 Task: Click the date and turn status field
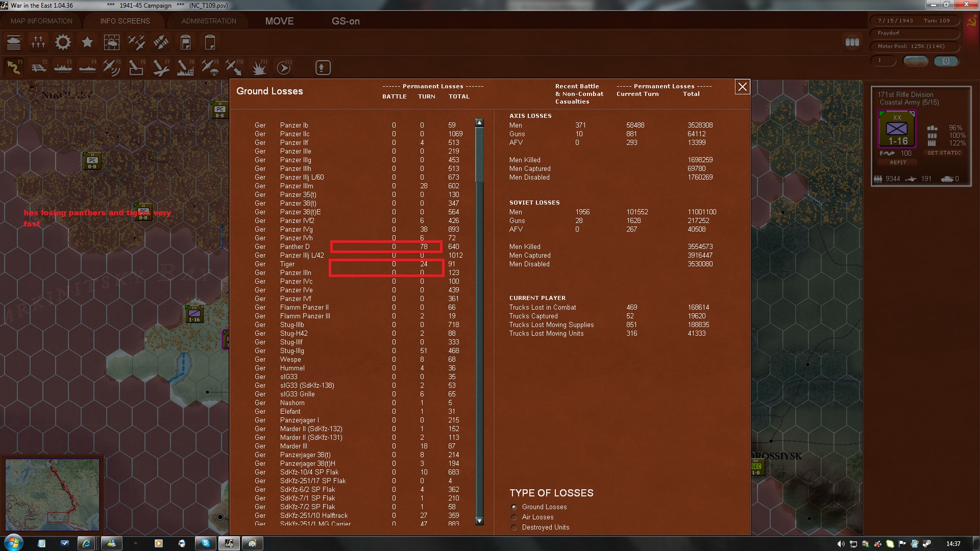point(914,21)
